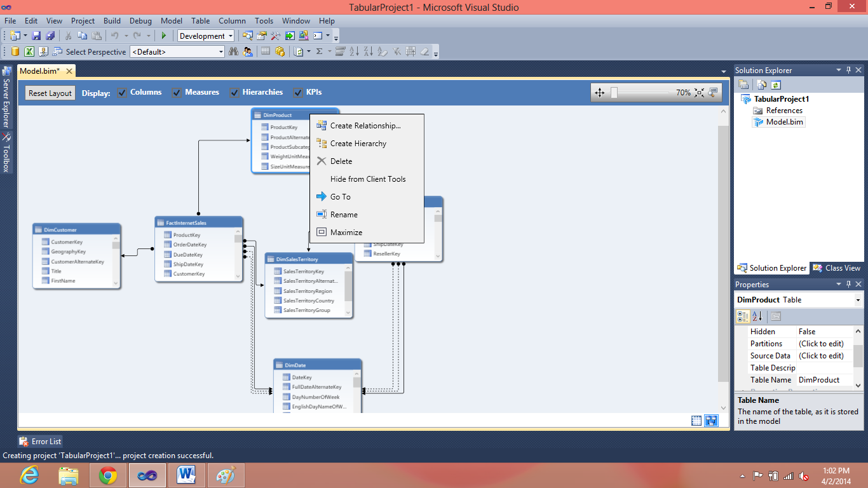The height and width of the screenshot is (488, 868).
Task: Open the Model menu
Action: [172, 21]
